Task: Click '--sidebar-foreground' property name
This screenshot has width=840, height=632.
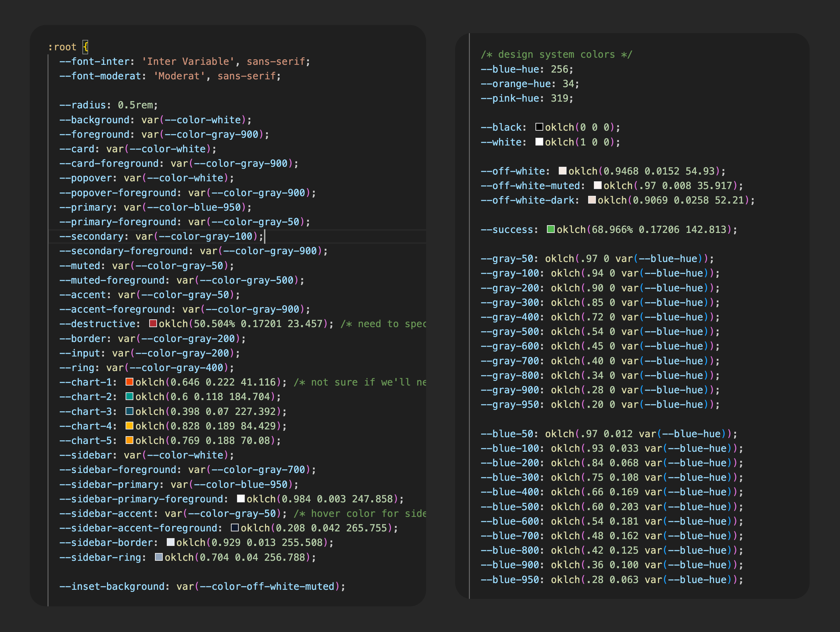Action: coord(118,470)
